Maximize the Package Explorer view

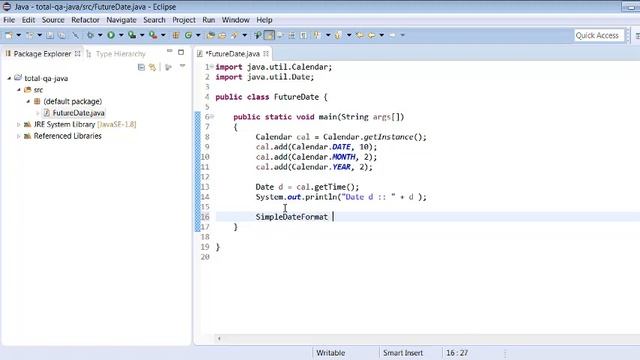click(181, 52)
